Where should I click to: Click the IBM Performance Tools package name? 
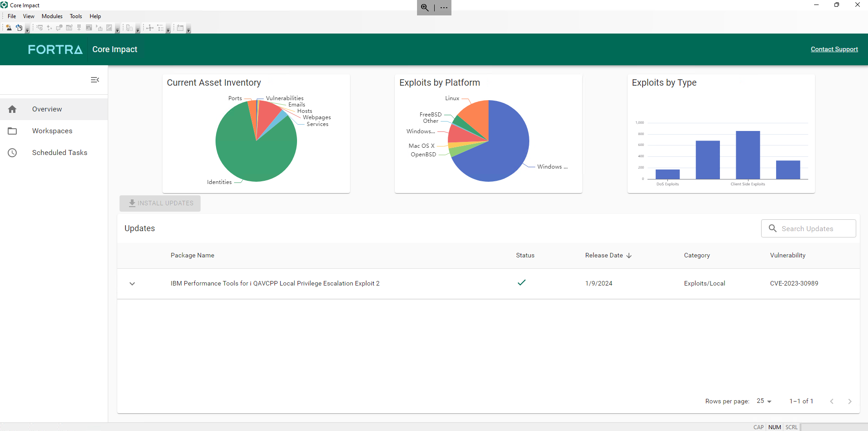(x=275, y=284)
